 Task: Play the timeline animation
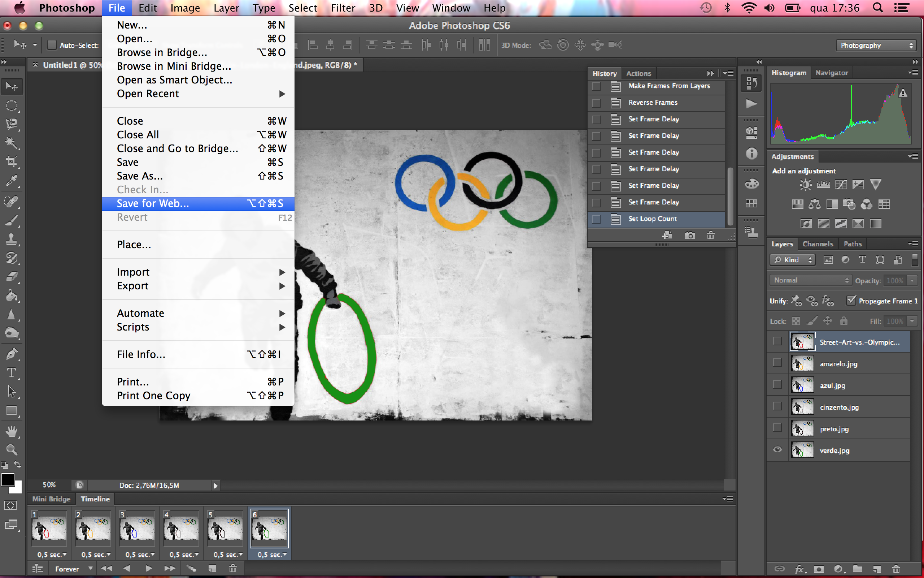(x=149, y=569)
